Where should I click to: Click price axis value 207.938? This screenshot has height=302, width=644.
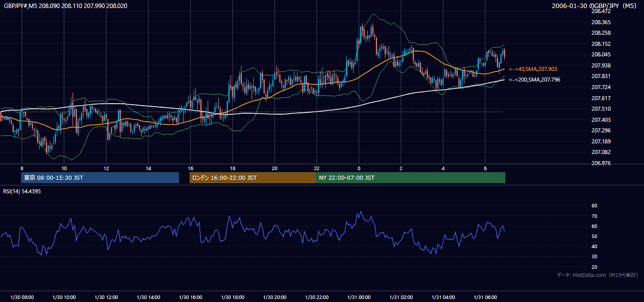click(601, 65)
